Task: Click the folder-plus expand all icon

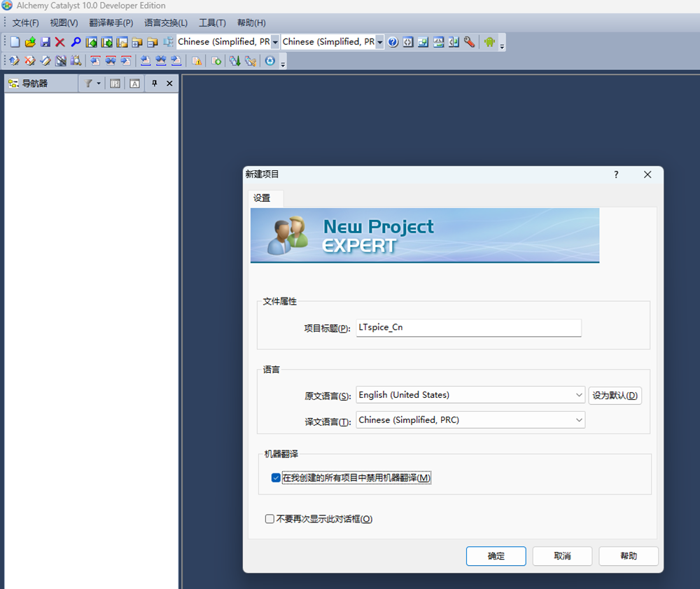Action: [x=137, y=42]
